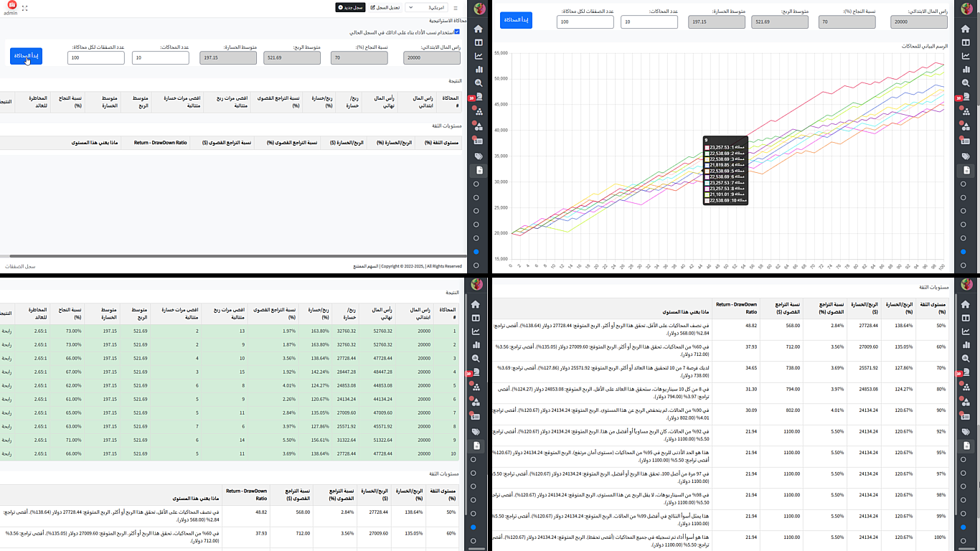Open the admin profile avatar
The image size is (980, 551).
coord(11,6)
